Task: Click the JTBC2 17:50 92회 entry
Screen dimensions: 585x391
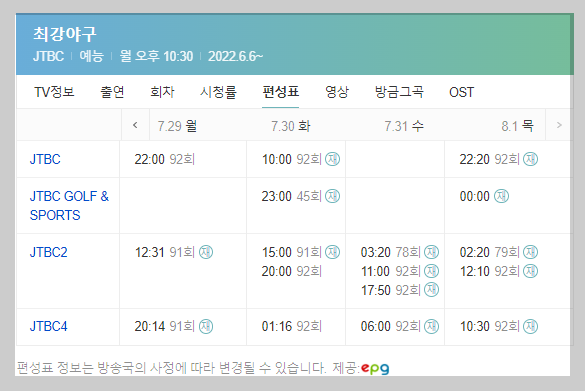Action: coord(391,290)
